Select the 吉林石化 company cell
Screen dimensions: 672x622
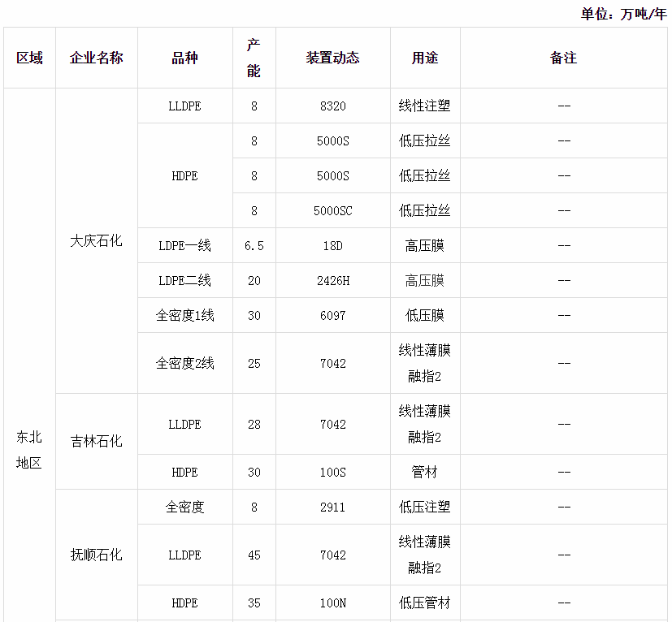point(97,441)
